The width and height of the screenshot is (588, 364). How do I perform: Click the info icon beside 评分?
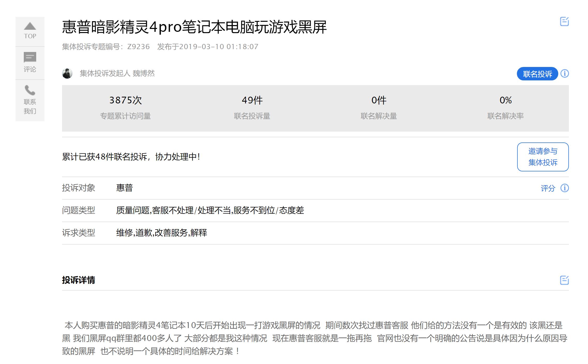click(564, 188)
